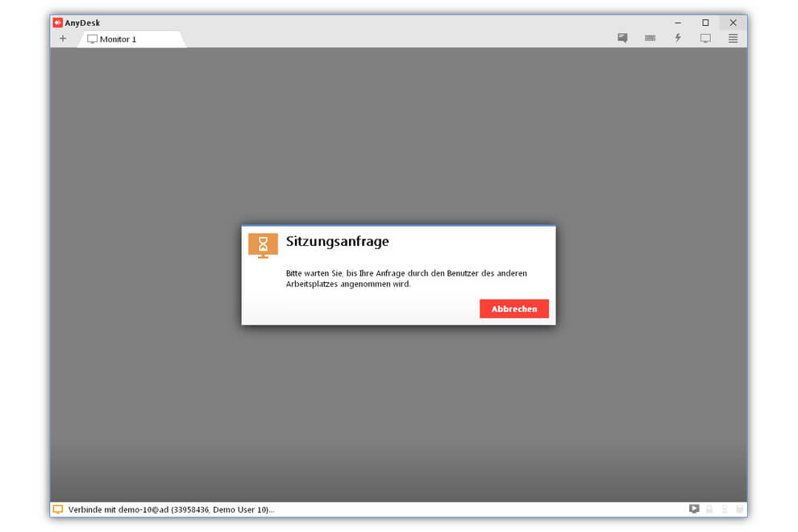Click the orange monitor icon in status bar
The image size is (798, 532).
pyautogui.click(x=58, y=509)
